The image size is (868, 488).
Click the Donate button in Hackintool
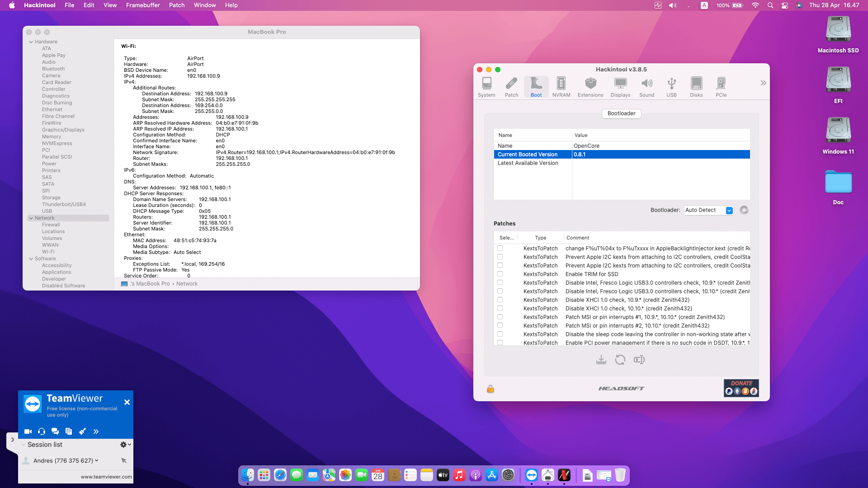(x=741, y=388)
